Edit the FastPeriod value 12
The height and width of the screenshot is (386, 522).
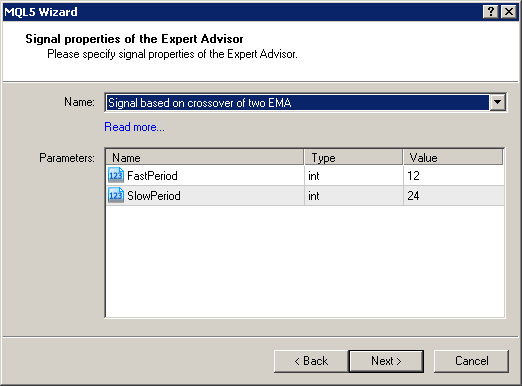click(454, 176)
